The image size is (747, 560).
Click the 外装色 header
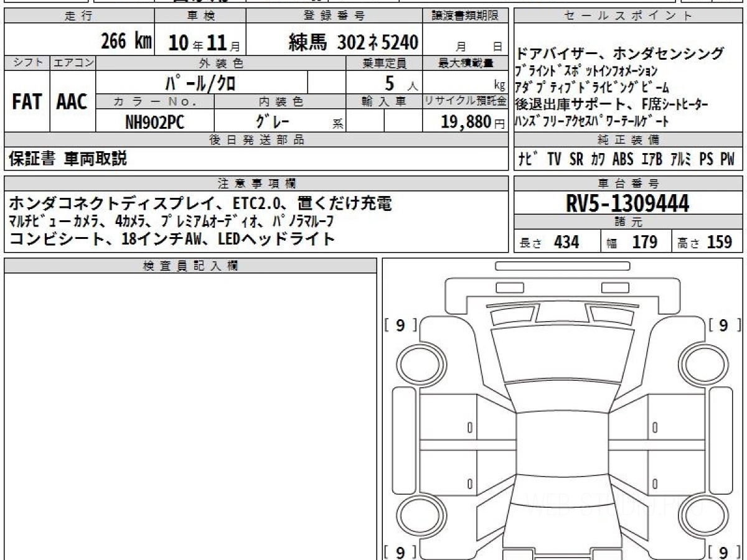point(221,63)
